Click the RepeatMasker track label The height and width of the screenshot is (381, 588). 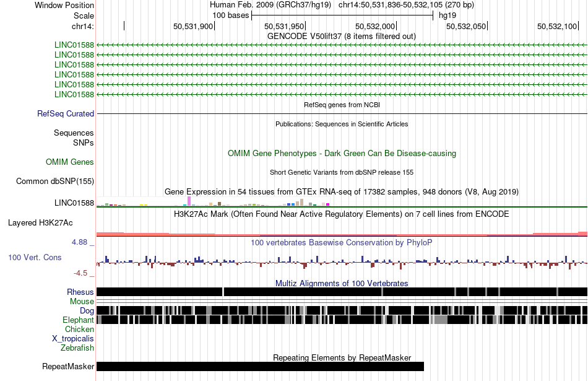pos(68,366)
